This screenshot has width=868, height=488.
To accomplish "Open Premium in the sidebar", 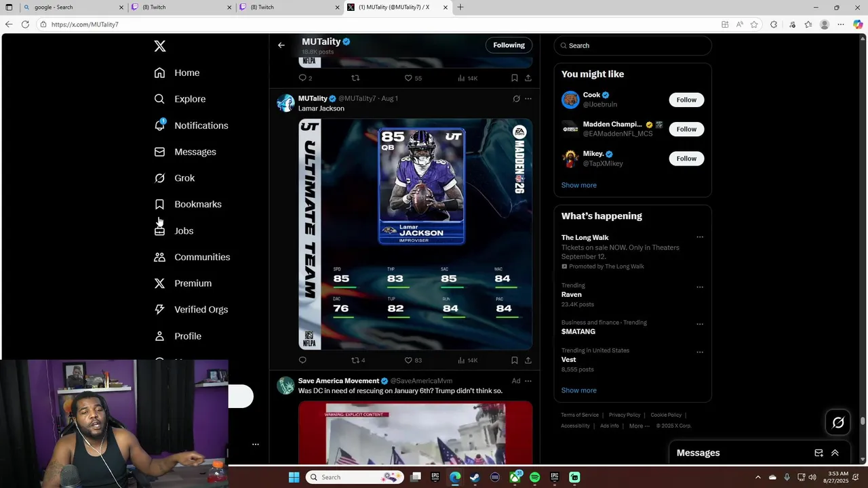I will coord(183,283).
